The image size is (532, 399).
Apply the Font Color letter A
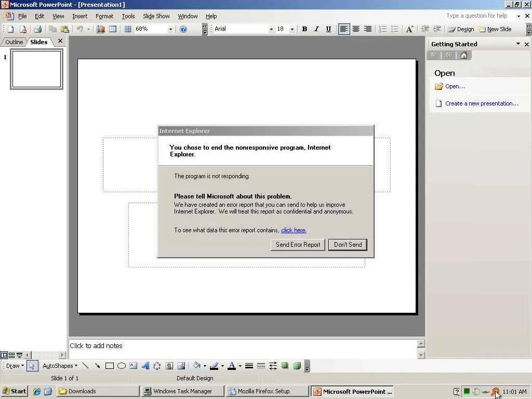click(x=232, y=366)
